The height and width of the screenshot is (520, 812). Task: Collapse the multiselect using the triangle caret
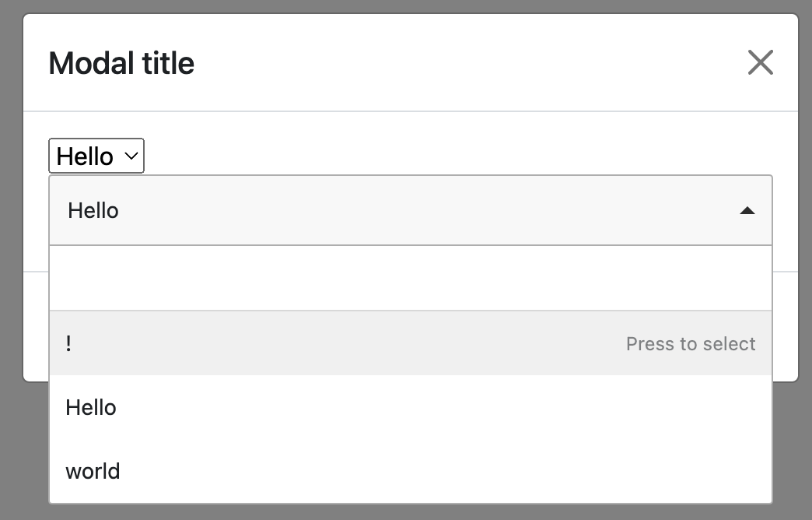(x=747, y=210)
